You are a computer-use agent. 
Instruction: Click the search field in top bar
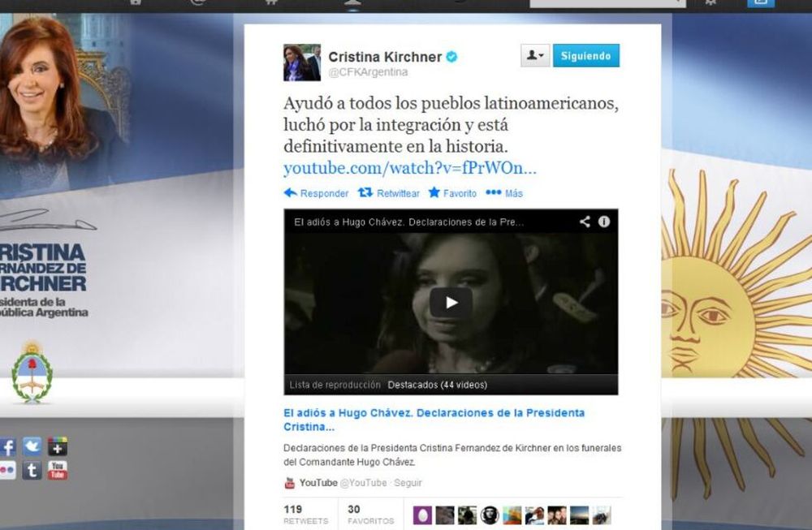click(x=607, y=3)
